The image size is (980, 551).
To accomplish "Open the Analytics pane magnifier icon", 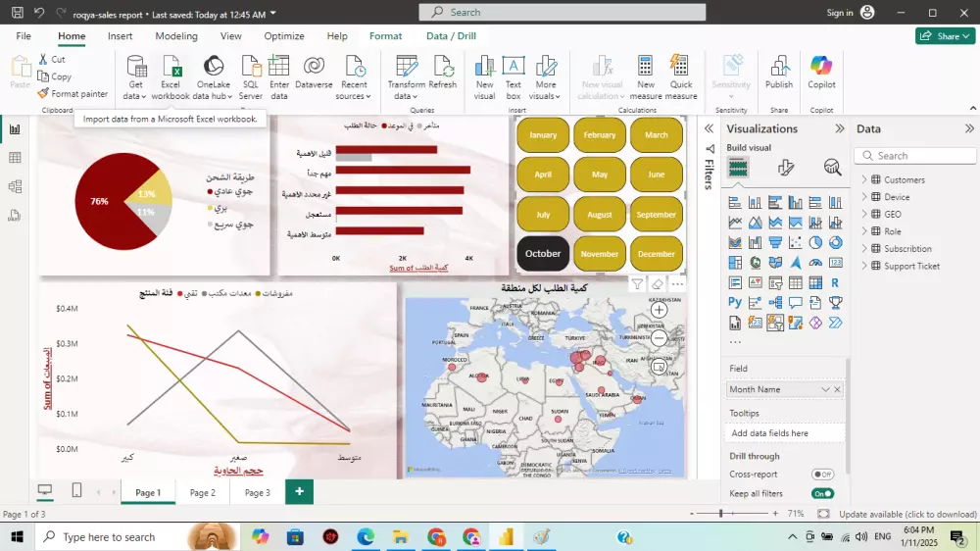I will [832, 168].
